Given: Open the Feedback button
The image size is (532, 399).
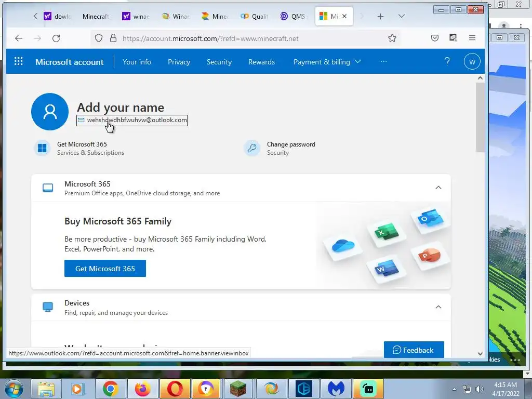Looking at the screenshot, I should (414, 350).
